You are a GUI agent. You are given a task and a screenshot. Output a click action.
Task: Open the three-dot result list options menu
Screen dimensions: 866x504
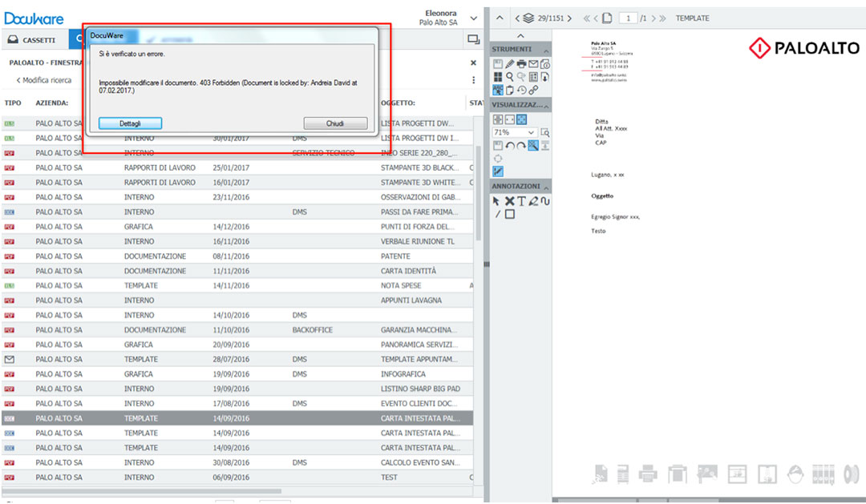pyautogui.click(x=473, y=80)
